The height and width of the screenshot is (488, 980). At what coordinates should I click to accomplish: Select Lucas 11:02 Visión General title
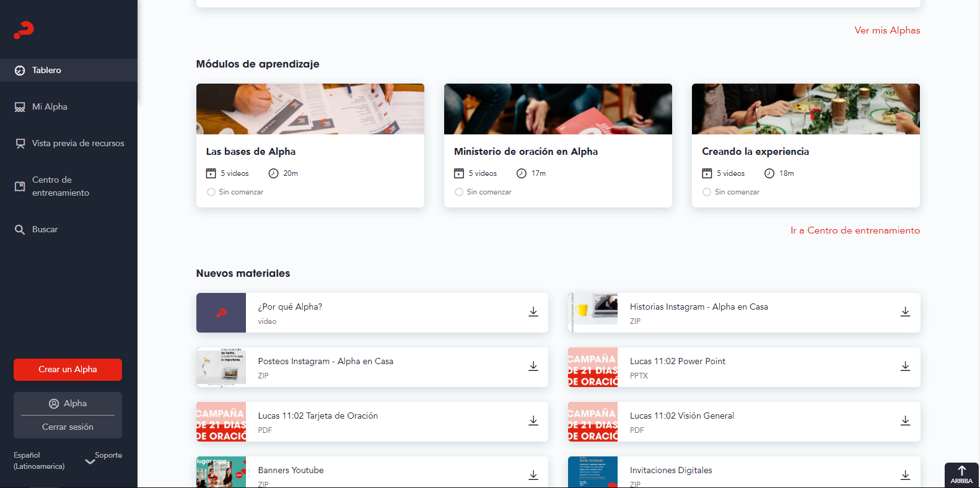682,416
